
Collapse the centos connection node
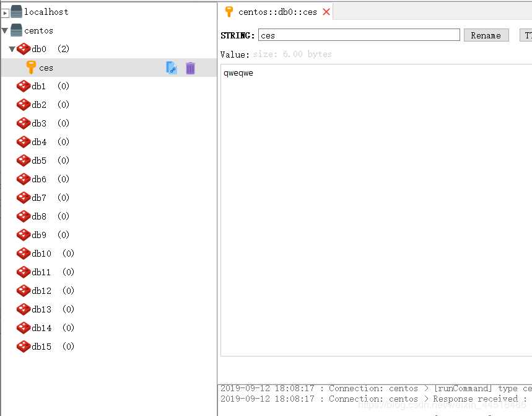(x=5, y=30)
